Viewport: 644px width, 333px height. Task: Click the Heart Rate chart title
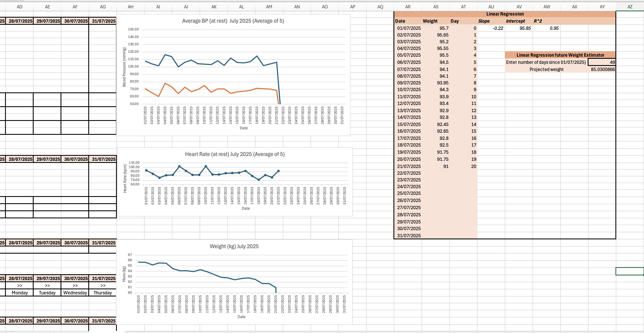[x=235, y=154]
